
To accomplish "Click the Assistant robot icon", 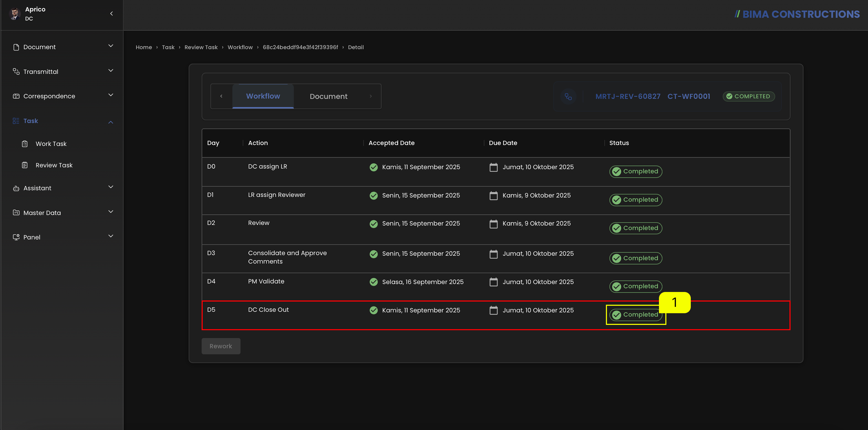I will point(16,188).
